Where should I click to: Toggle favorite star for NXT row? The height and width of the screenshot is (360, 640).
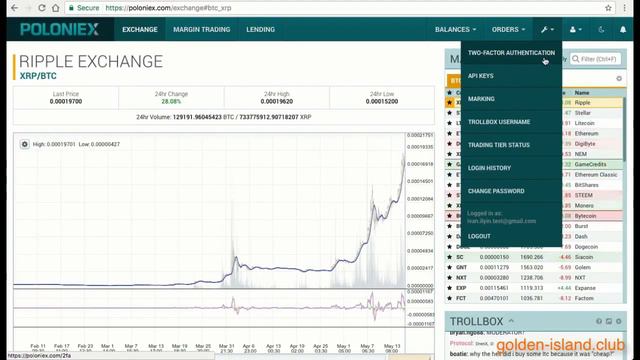(x=449, y=278)
